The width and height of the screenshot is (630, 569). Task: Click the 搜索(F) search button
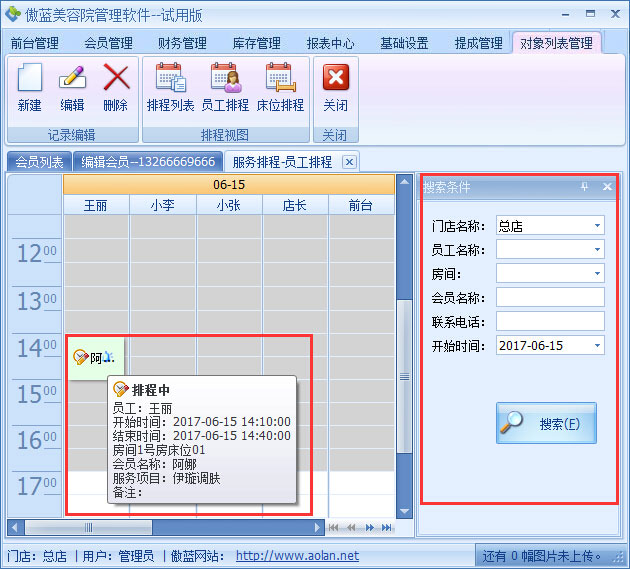tap(546, 423)
